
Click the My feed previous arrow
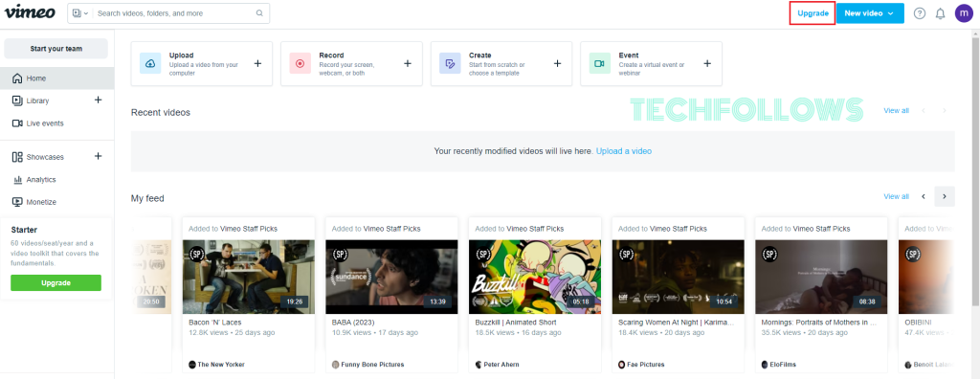(x=924, y=196)
